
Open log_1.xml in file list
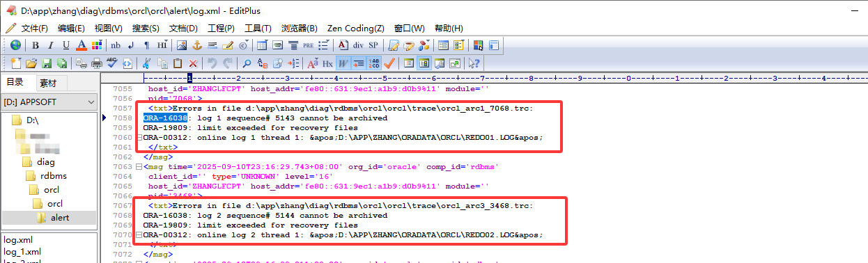(22, 251)
